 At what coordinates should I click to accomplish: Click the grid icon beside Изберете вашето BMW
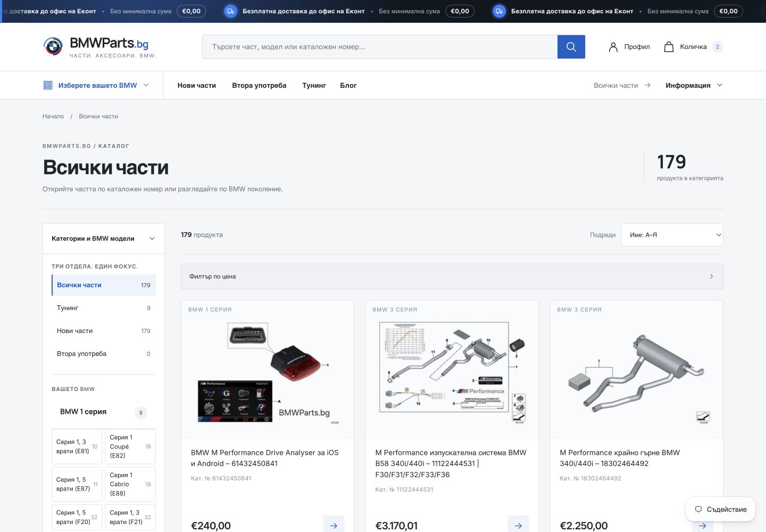pyautogui.click(x=48, y=85)
